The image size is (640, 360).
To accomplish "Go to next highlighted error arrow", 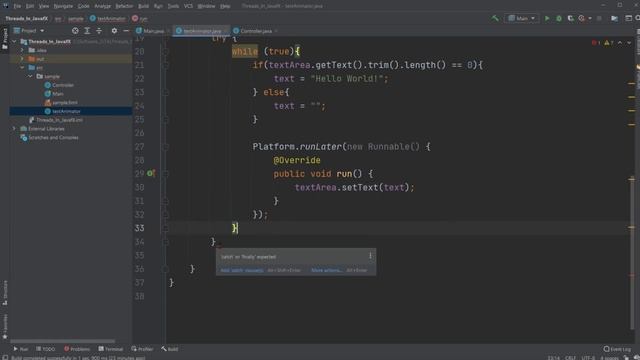I will pos(629,43).
